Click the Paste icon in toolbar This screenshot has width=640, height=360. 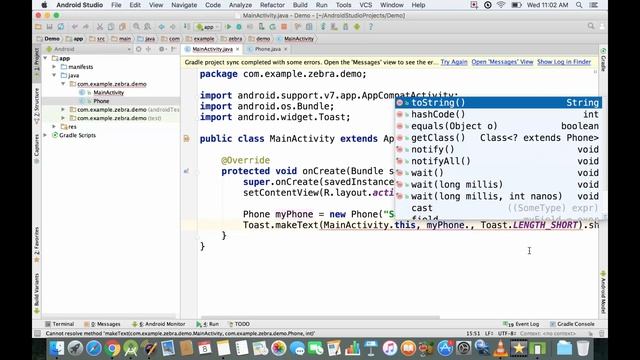pyautogui.click(x=122, y=27)
